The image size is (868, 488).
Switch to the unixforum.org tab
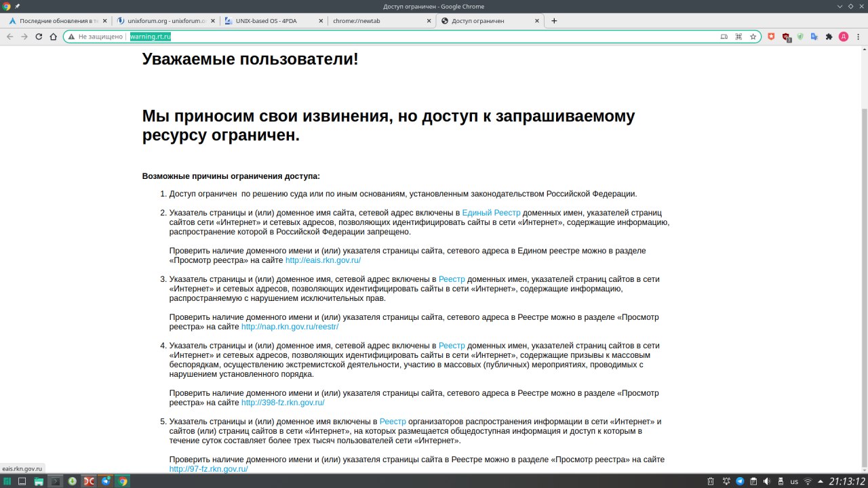tap(165, 20)
